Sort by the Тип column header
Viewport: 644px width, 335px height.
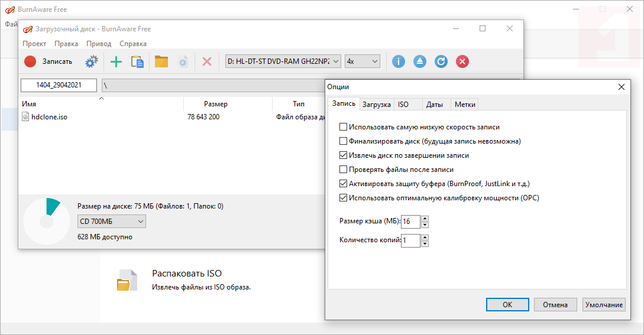299,104
